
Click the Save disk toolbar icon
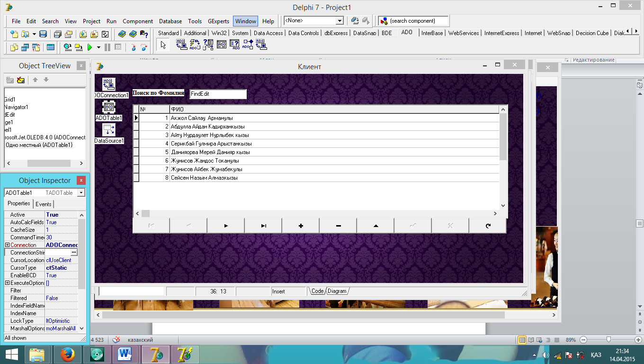pyautogui.click(x=43, y=34)
